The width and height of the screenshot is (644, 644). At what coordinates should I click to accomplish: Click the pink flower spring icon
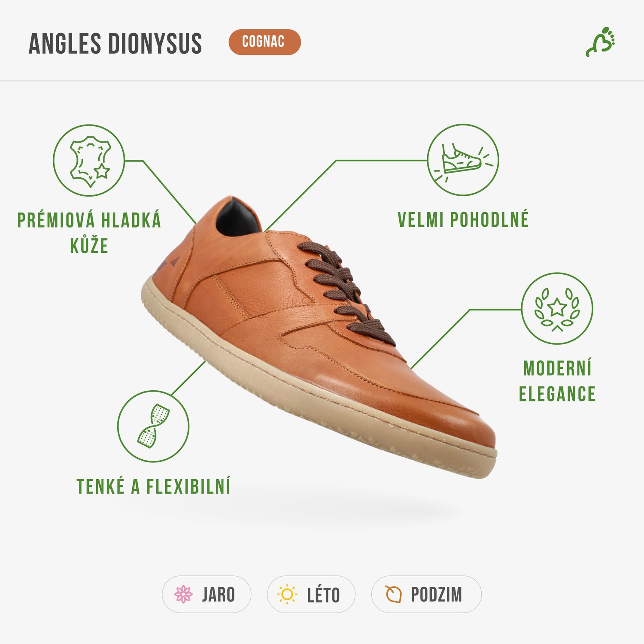pyautogui.click(x=183, y=594)
